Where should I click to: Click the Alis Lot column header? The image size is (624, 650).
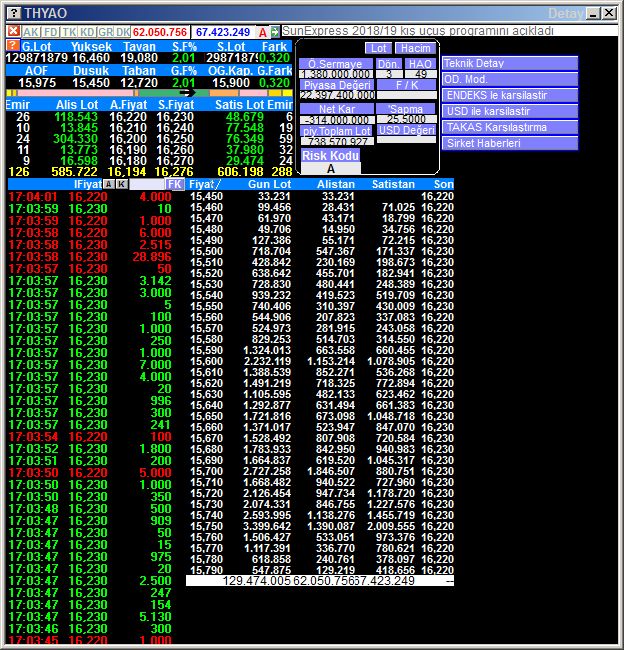click(x=77, y=105)
